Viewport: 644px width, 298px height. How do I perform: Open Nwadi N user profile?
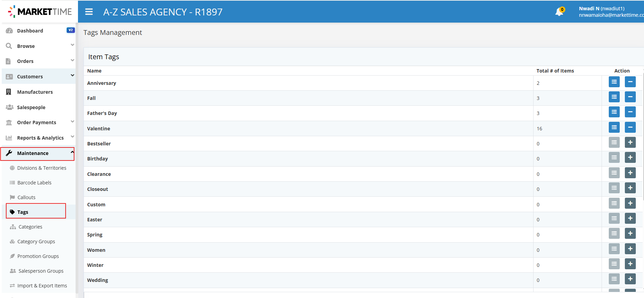point(611,12)
